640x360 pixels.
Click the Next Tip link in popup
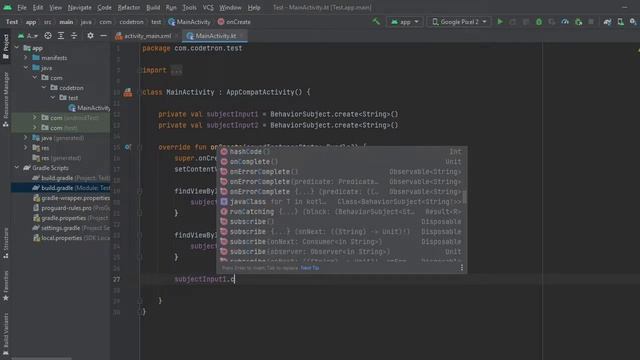[x=310, y=268]
